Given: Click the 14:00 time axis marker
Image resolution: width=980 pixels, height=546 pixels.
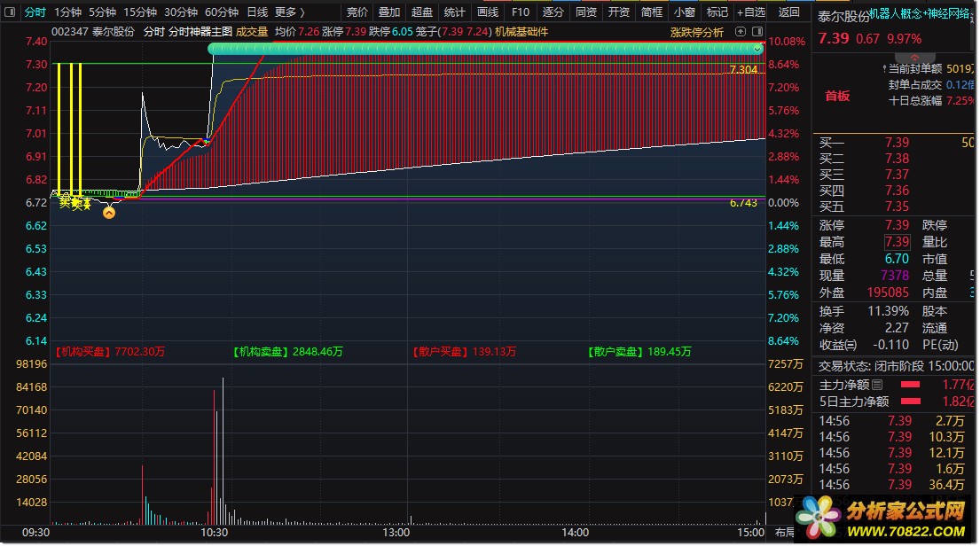Looking at the screenshot, I should pos(575,533).
